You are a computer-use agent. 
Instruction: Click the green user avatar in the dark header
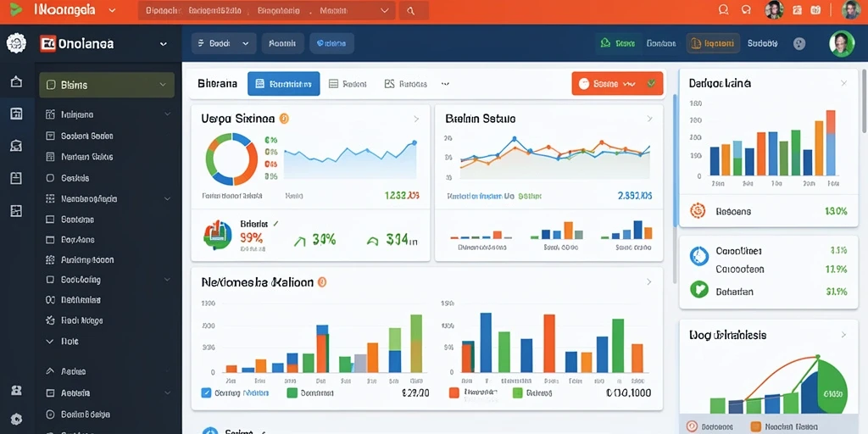click(842, 43)
